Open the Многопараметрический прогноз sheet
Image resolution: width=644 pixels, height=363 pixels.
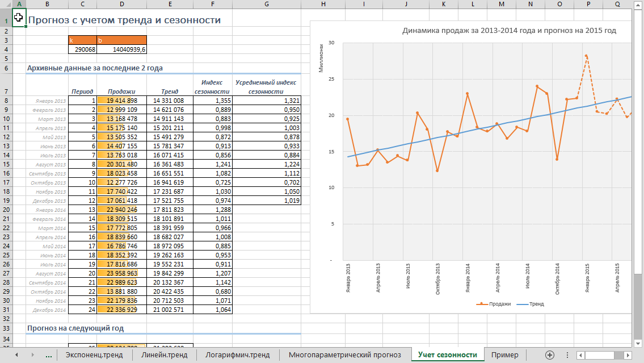[344, 355]
